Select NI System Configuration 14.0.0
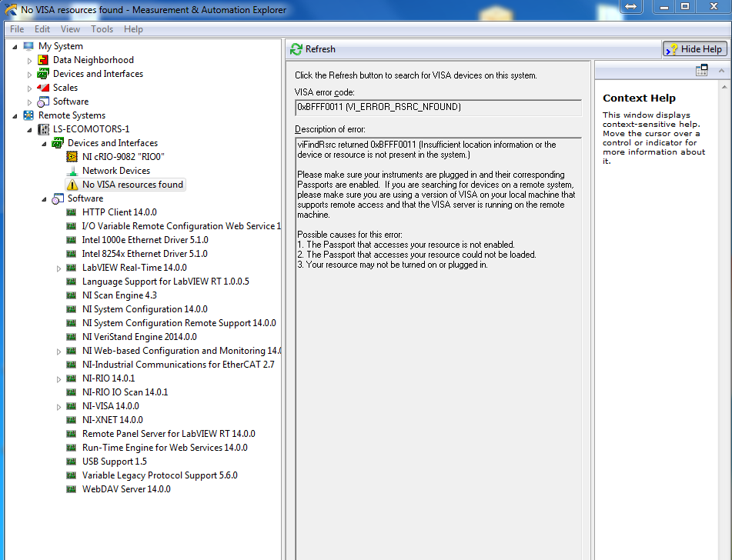The image size is (732, 560). coord(145,309)
